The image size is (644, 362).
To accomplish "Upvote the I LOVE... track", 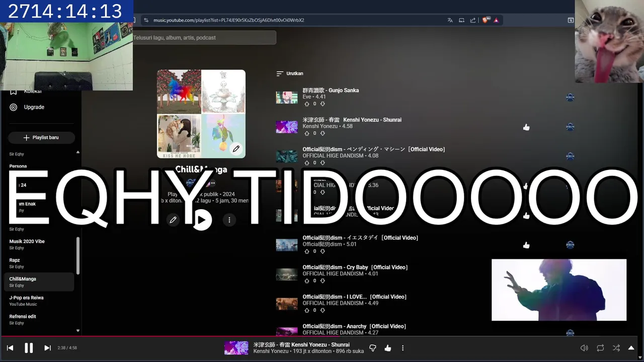I will coord(307,310).
